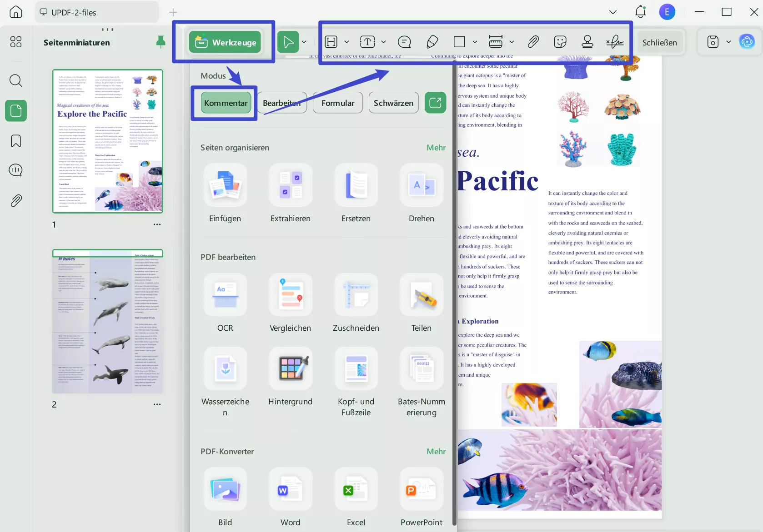Open the home screen icon

[16, 12]
